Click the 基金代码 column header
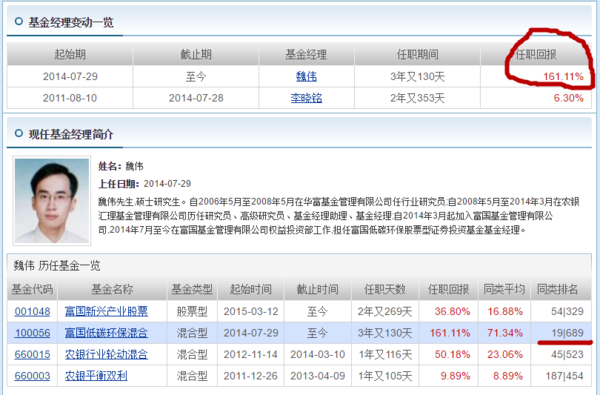 (32, 289)
